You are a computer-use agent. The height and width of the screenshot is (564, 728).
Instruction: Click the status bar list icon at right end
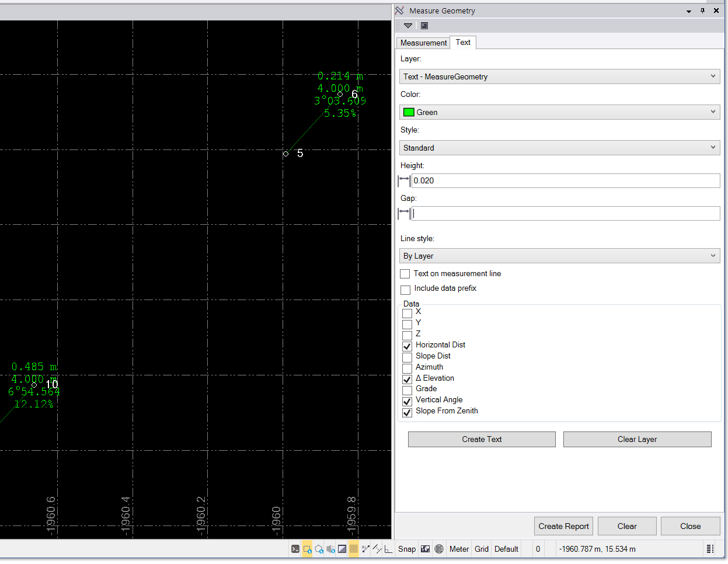click(710, 549)
